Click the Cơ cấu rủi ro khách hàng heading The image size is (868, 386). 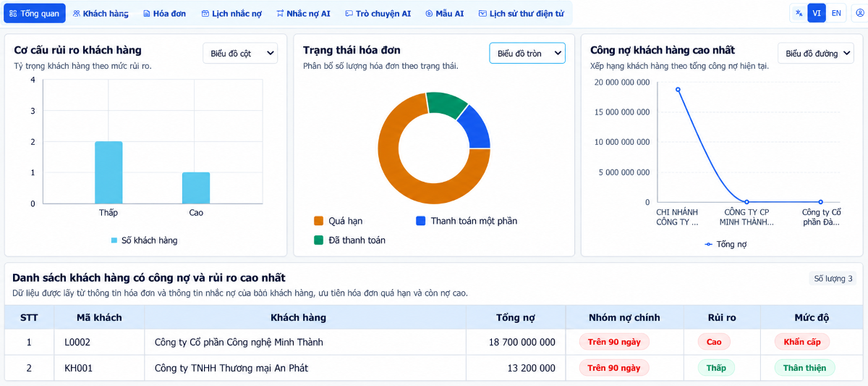tap(78, 50)
